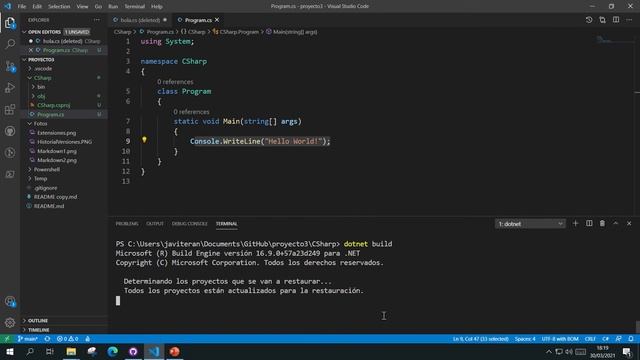Image resolution: width=640 pixels, height=360 pixels.
Task: Close the terminal panel
Action: click(x=629, y=224)
